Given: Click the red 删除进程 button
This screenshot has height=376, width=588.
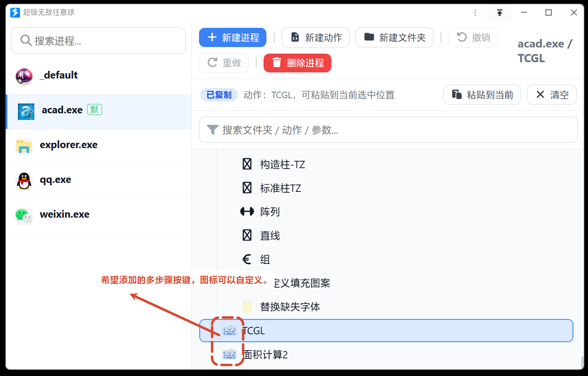Looking at the screenshot, I should tap(297, 63).
